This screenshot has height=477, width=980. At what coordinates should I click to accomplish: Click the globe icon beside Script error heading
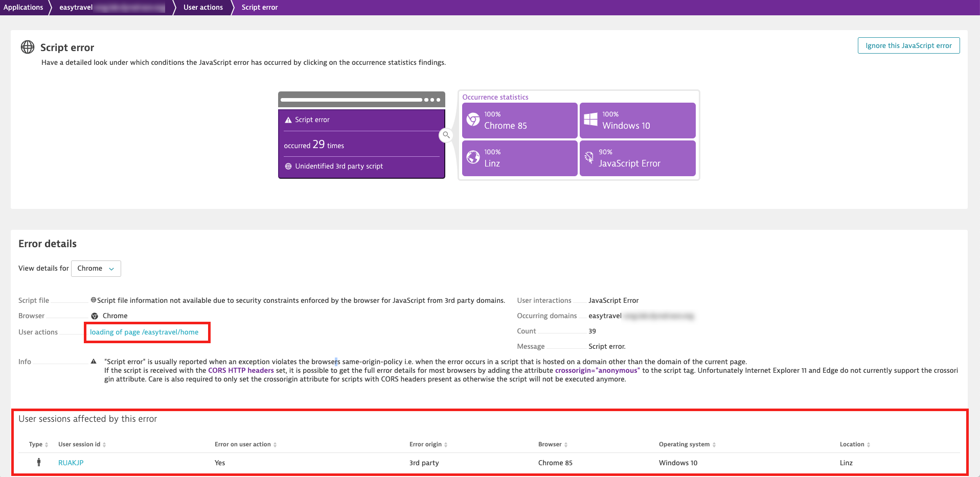(28, 47)
